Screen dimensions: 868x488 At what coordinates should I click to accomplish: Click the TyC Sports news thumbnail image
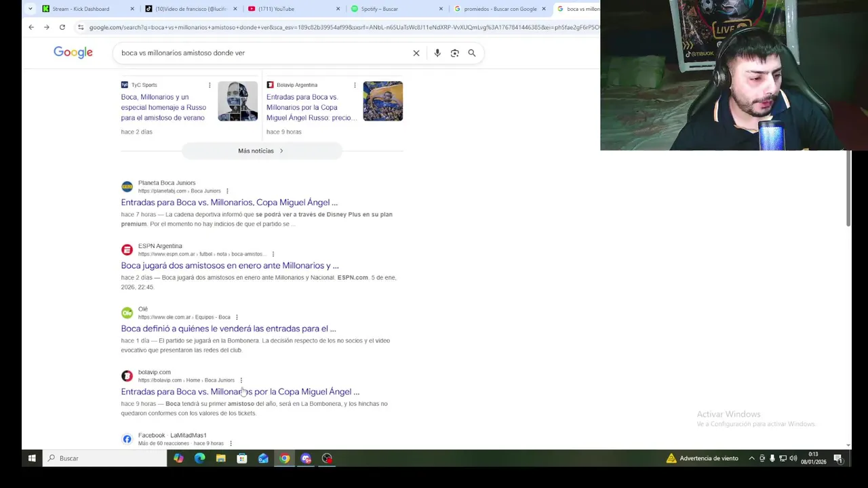pyautogui.click(x=237, y=101)
